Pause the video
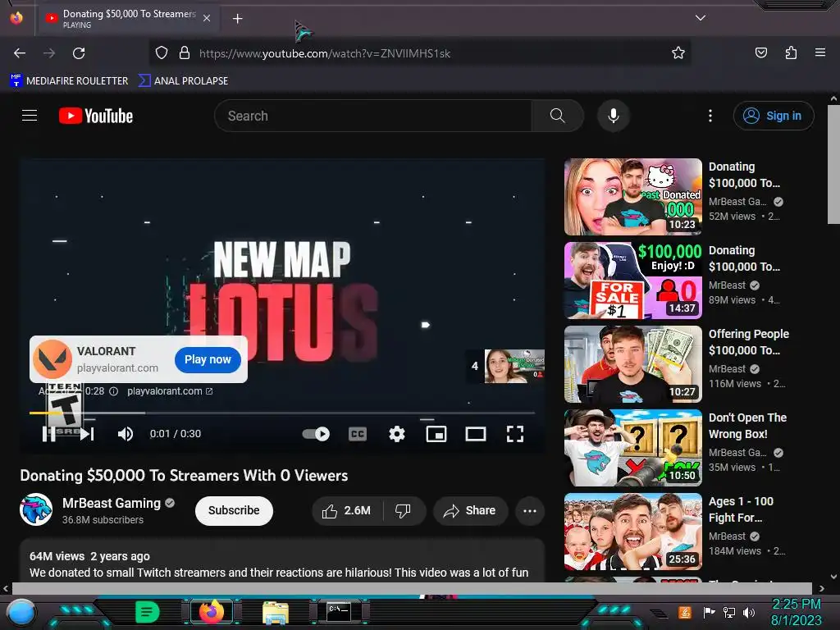Viewport: 840px width, 630px height. point(48,434)
